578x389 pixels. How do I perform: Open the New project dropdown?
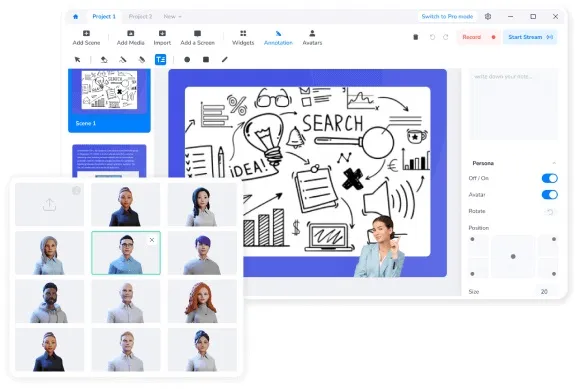tap(172, 17)
